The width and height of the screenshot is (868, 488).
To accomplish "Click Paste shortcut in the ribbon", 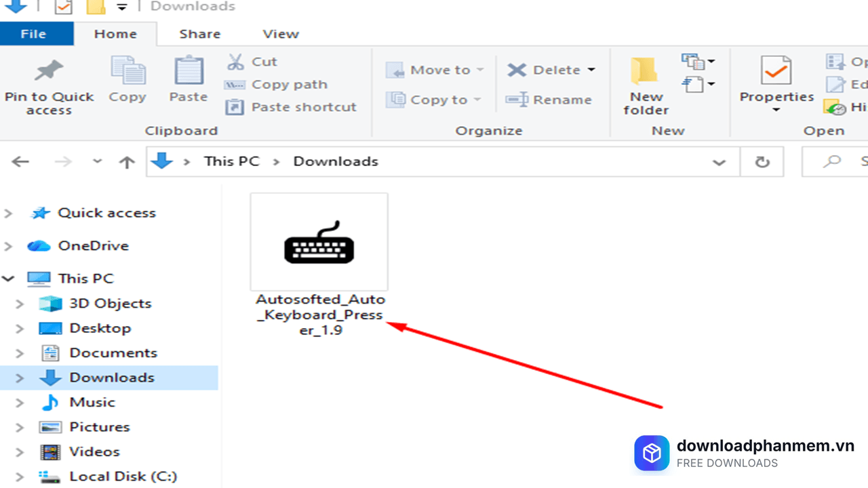I will pos(290,107).
